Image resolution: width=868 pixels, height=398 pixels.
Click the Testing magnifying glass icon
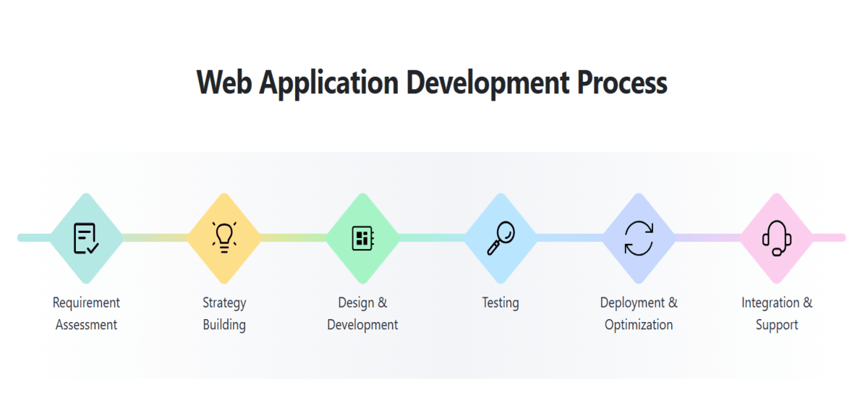point(500,237)
